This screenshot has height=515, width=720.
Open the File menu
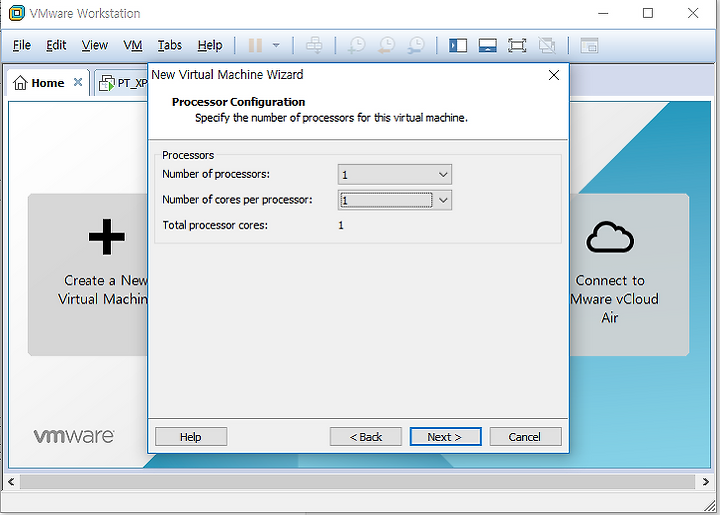click(x=22, y=45)
